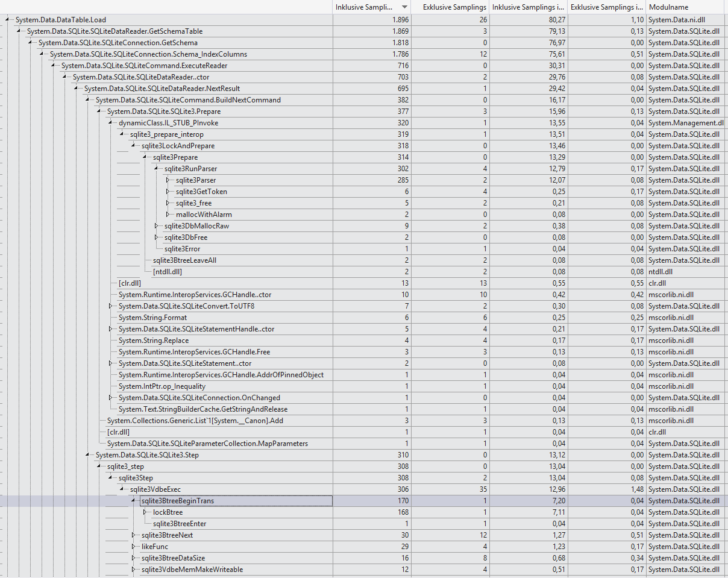The image size is (728, 578).
Task: Collapse the sqlite3RunParser node
Action: coord(157,169)
